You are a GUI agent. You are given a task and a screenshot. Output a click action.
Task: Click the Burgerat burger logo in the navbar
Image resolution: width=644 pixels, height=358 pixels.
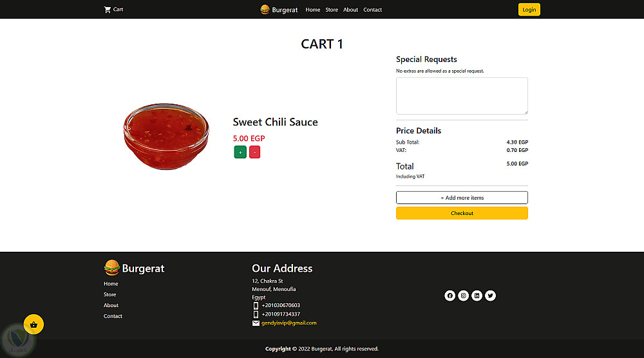pyautogui.click(x=265, y=10)
